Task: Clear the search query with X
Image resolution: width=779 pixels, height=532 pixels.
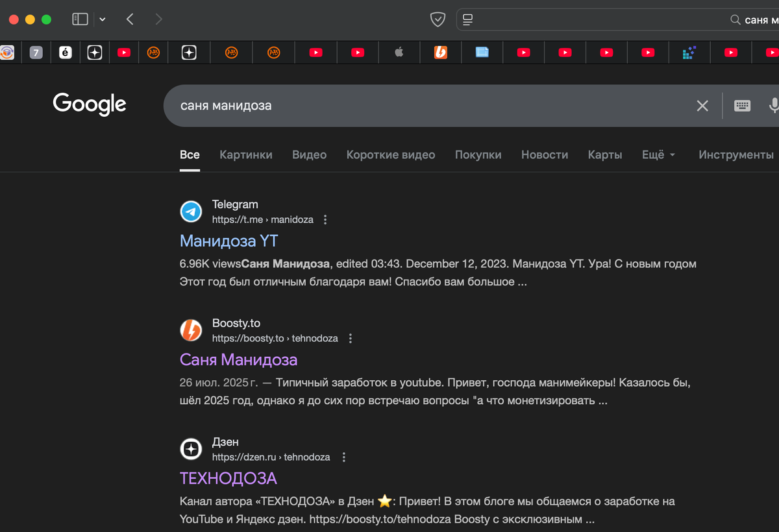Action: point(702,106)
